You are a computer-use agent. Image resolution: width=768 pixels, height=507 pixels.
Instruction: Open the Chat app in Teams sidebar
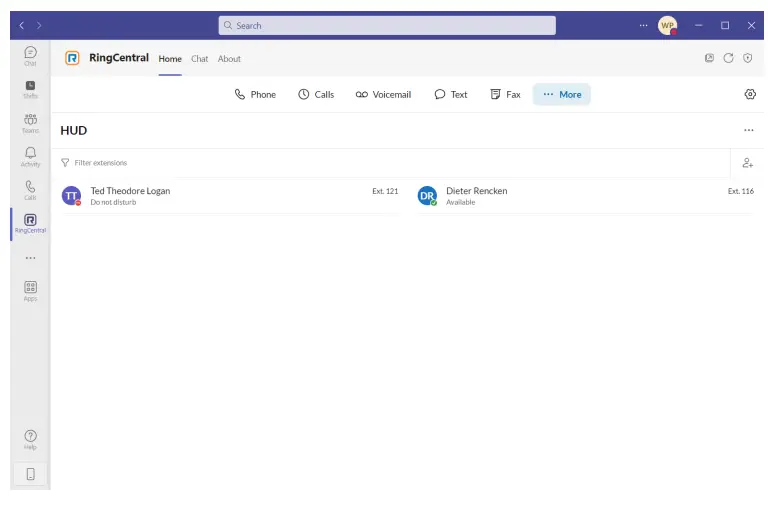tap(30, 56)
